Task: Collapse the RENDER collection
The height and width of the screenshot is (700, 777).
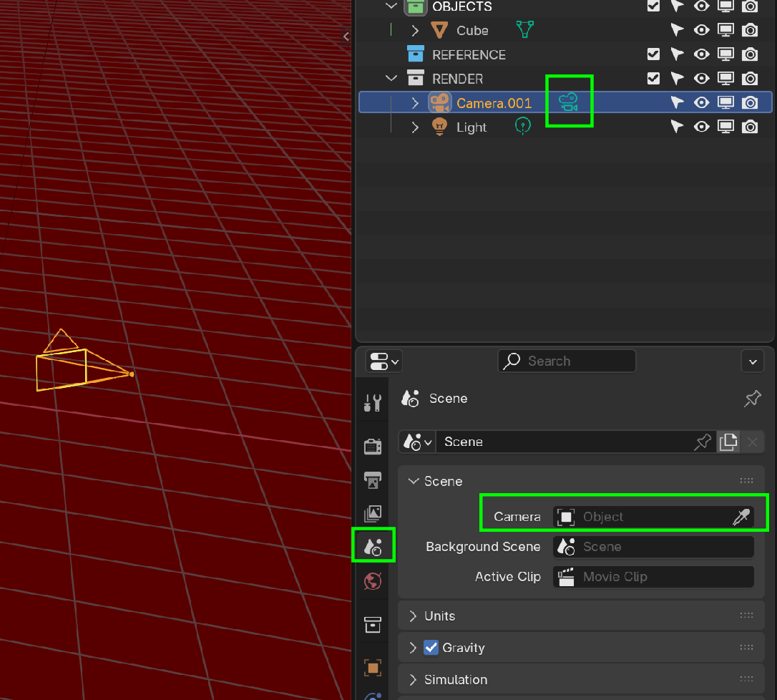Action: tap(391, 78)
